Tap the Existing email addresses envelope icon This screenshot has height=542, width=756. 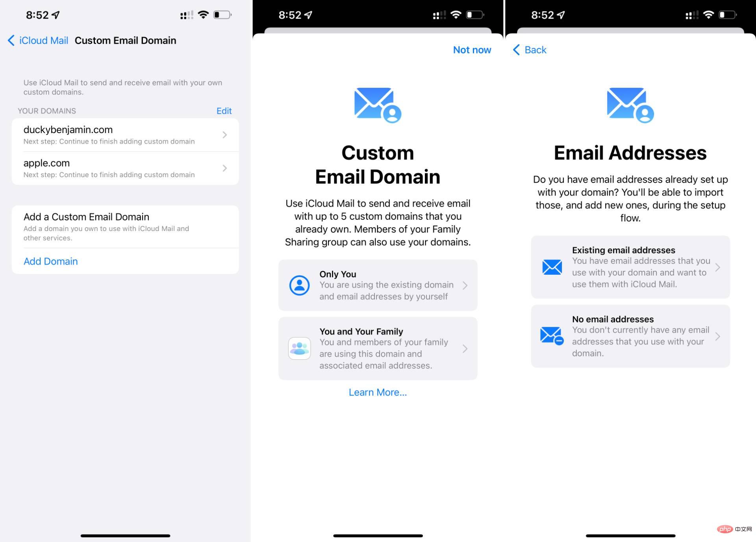coord(550,266)
